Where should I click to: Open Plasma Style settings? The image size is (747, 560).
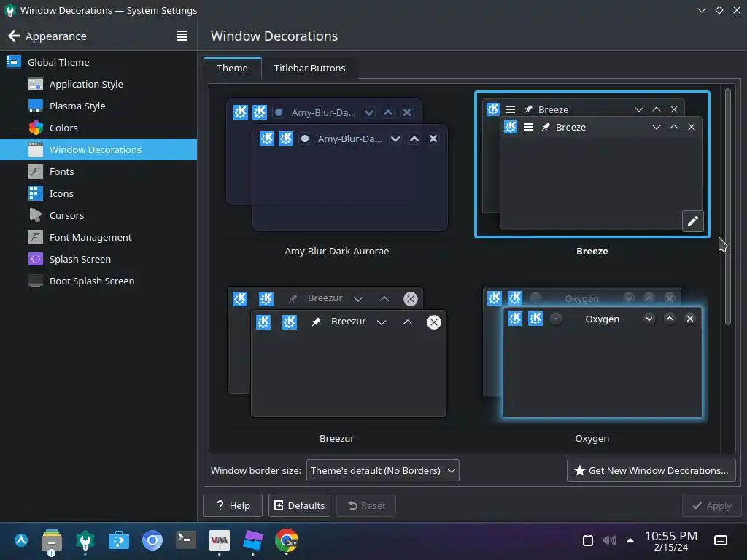coord(98,106)
